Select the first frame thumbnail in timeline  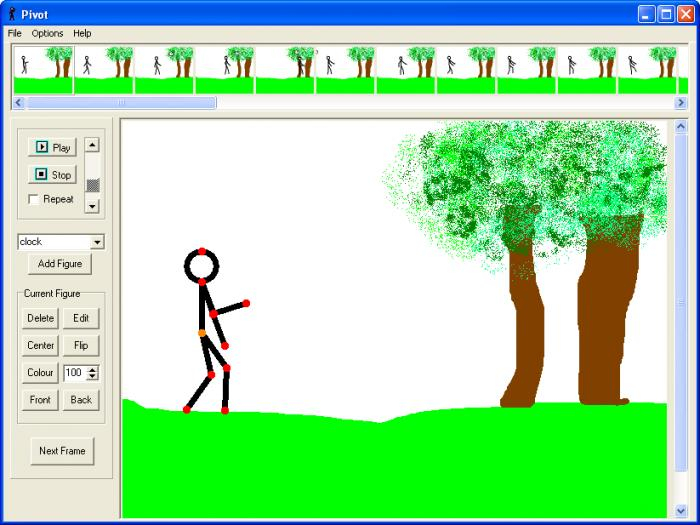pos(43,70)
